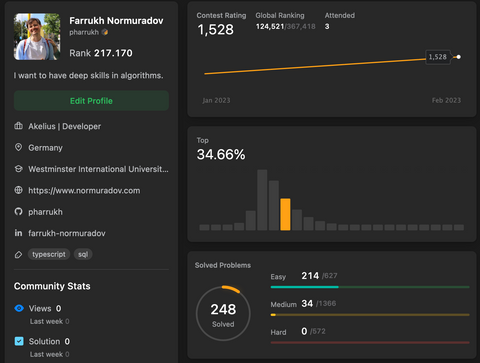
Task: Click the 248 Solved circular progress ring
Action: (x=223, y=313)
